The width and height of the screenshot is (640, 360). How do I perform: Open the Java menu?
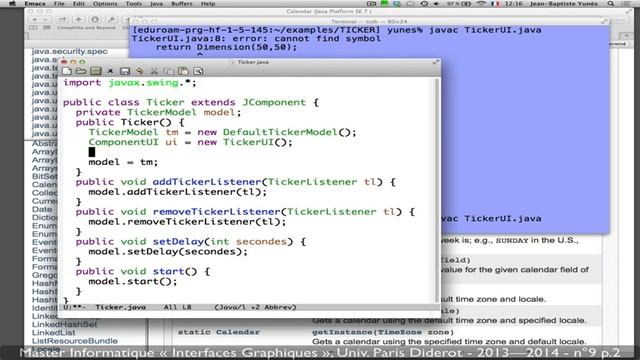click(156, 4)
